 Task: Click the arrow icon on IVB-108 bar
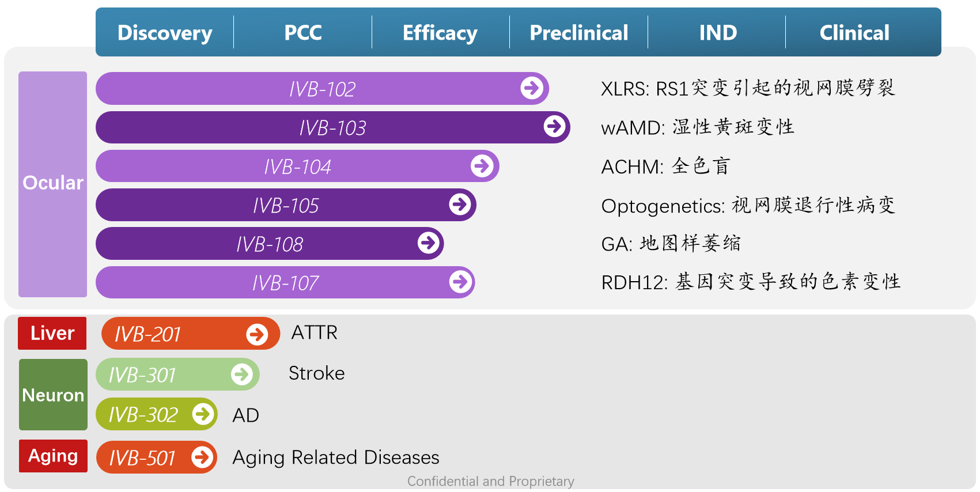(x=428, y=243)
